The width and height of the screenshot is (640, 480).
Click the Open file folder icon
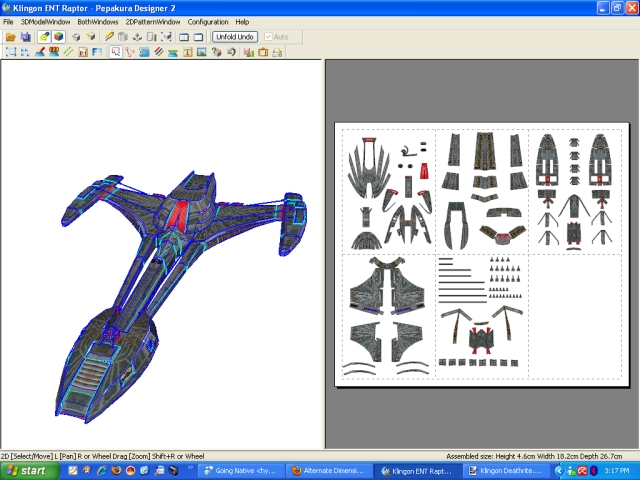(x=11, y=37)
